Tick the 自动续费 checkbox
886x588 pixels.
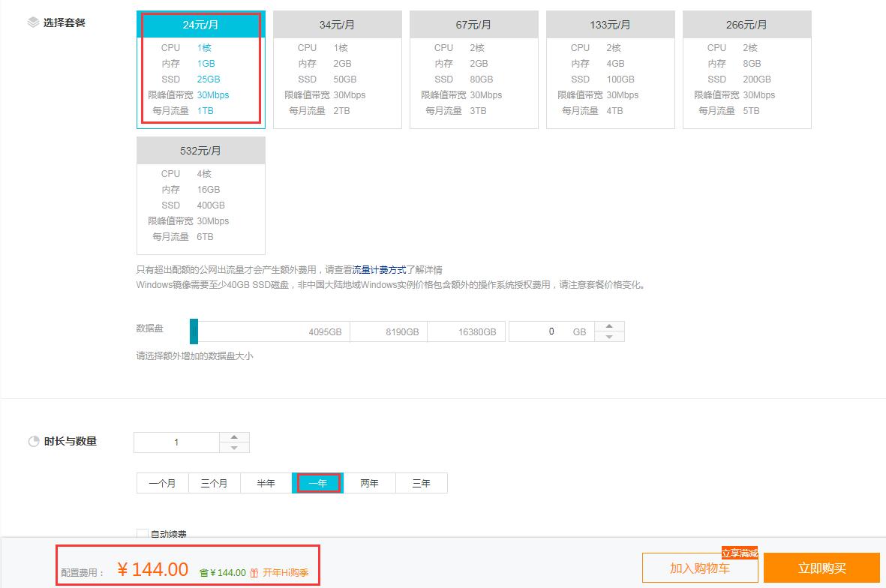143,534
